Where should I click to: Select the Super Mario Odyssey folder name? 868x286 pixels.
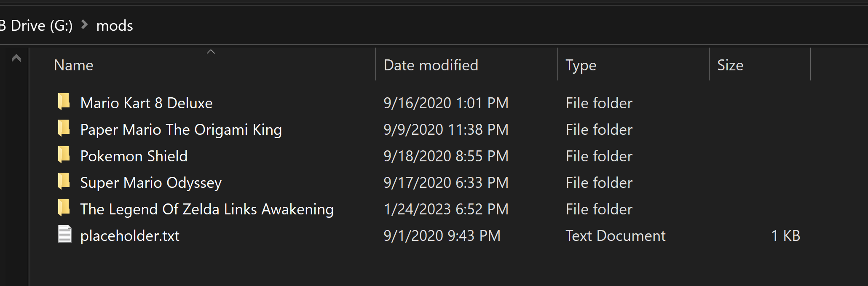(x=151, y=183)
